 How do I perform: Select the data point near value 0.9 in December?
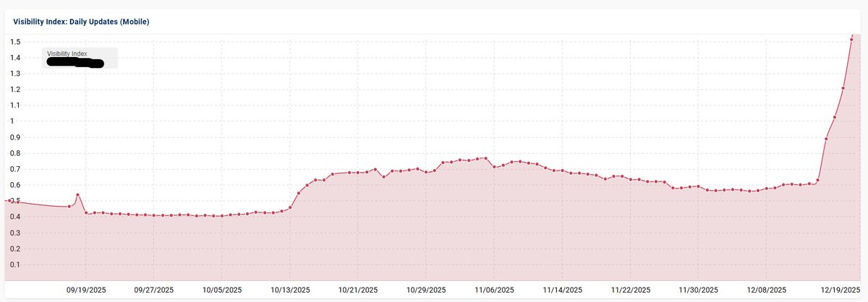click(826, 139)
